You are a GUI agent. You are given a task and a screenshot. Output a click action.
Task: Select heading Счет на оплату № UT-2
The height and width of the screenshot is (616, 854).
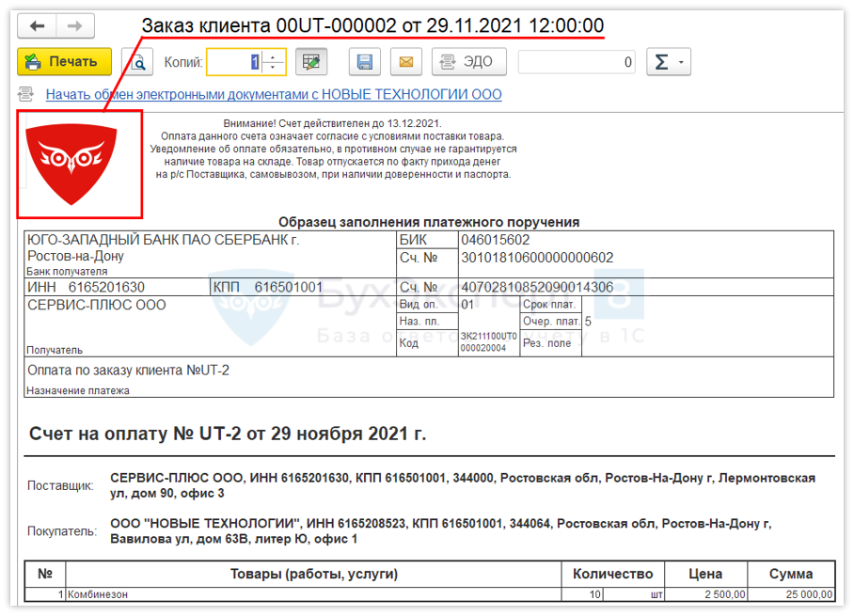point(227,434)
